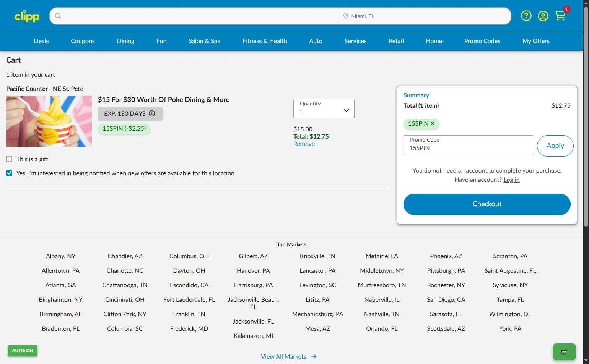Select the Atlanta, GA market
The width and height of the screenshot is (589, 364).
(x=61, y=285)
